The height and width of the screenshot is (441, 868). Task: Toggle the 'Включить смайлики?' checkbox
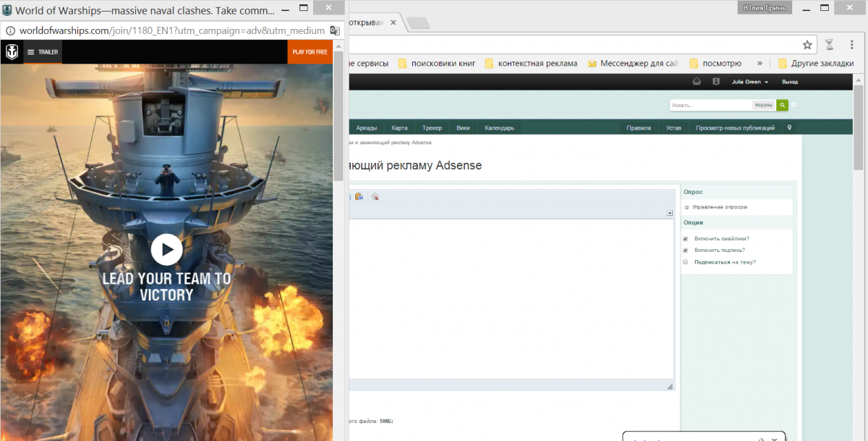(x=686, y=238)
